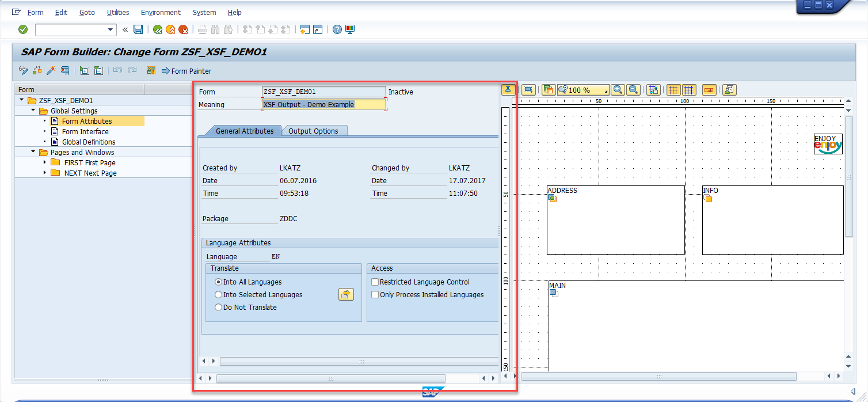The image size is (868, 402).
Task: Toggle the pin icon on Form Painter toolbar
Action: pyautogui.click(x=508, y=90)
